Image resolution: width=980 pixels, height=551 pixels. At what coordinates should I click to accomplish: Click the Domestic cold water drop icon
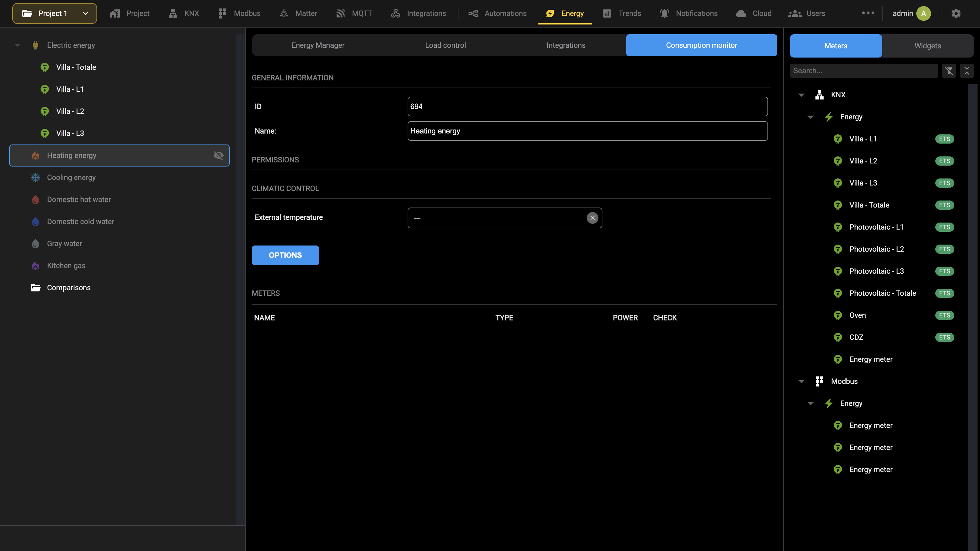[36, 222]
